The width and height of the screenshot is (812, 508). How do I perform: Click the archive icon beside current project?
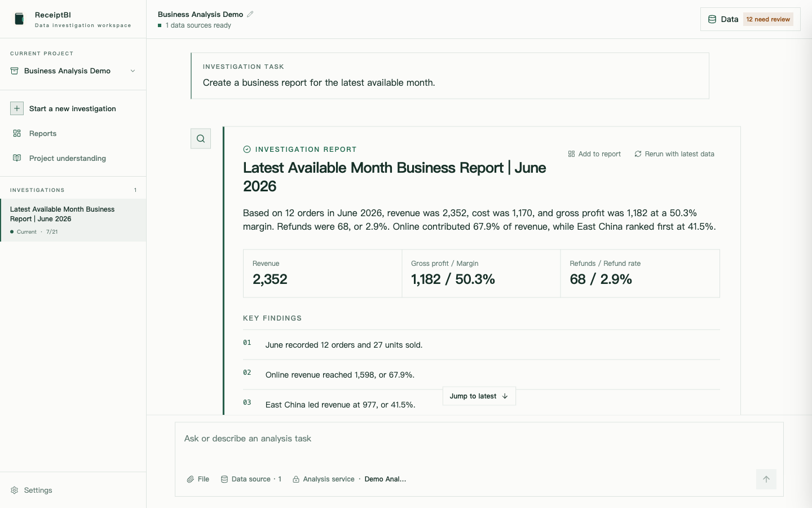click(x=15, y=71)
